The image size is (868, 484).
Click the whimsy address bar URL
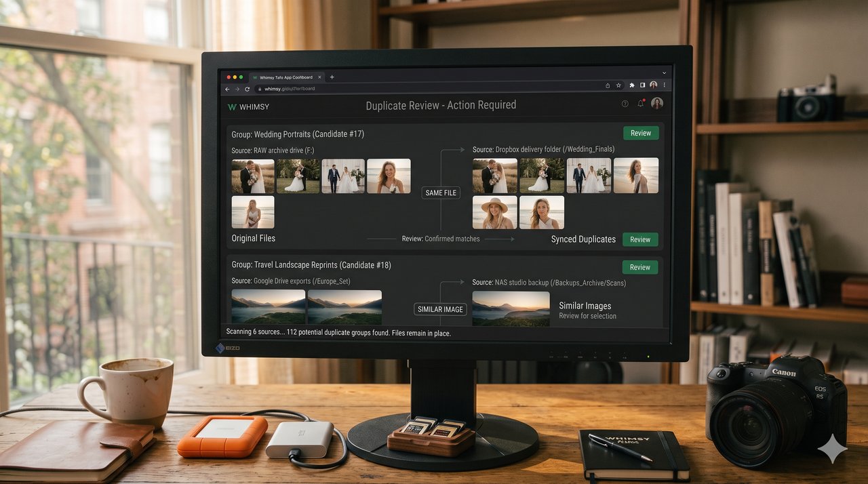(289, 89)
